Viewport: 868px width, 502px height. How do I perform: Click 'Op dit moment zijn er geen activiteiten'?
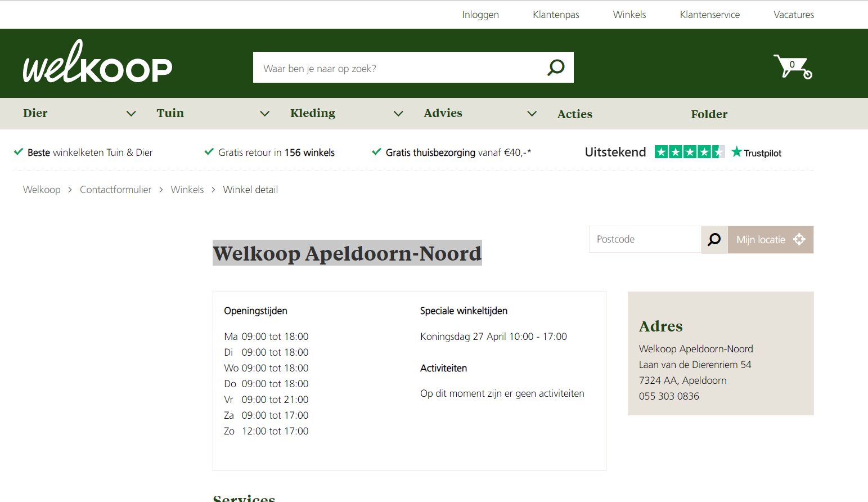tap(502, 393)
